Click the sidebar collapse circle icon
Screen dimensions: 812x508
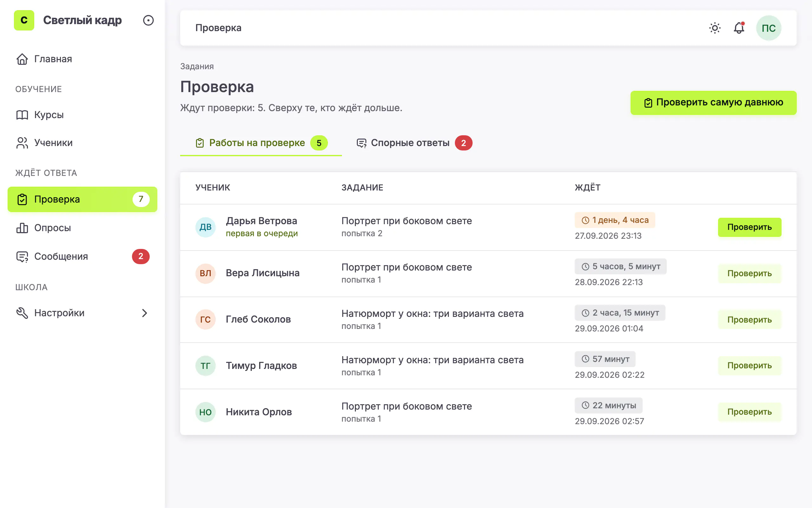(x=148, y=21)
